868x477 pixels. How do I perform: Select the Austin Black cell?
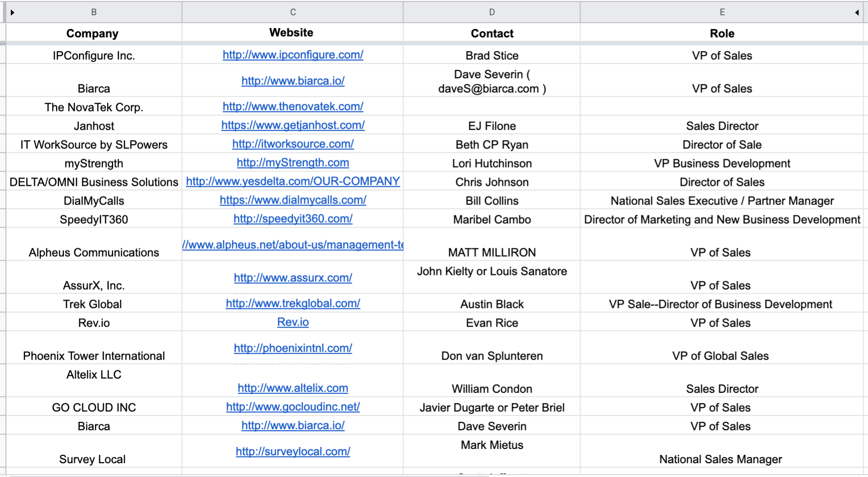click(x=492, y=303)
